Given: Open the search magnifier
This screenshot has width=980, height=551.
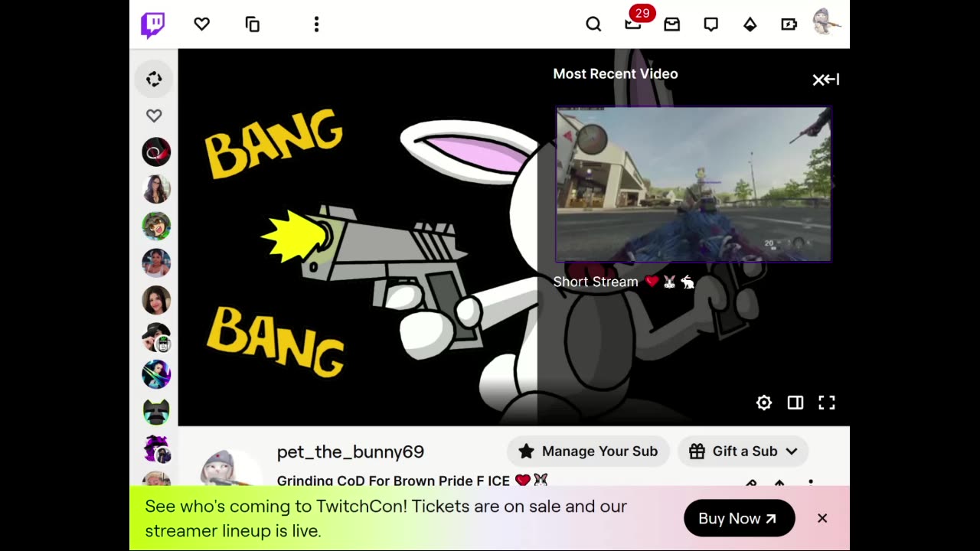Looking at the screenshot, I should [x=593, y=24].
